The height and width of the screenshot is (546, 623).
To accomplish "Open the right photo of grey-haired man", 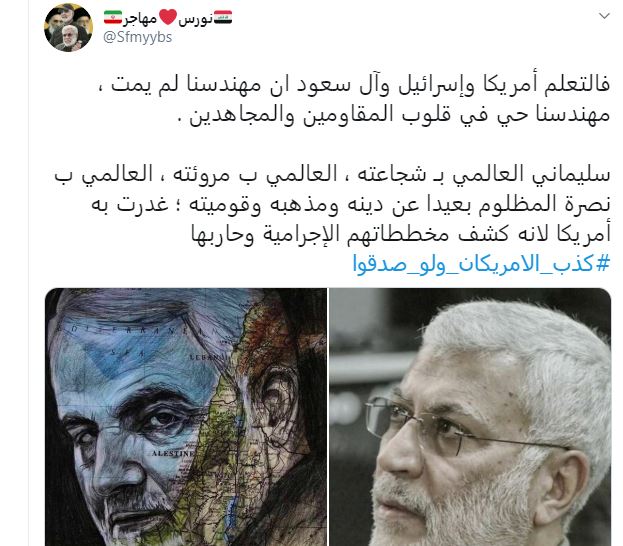I will pyautogui.click(x=470, y=417).
